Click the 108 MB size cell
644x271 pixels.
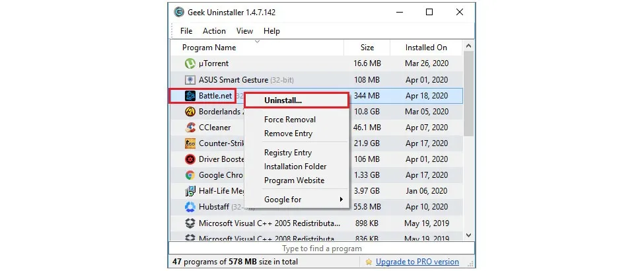367,80
